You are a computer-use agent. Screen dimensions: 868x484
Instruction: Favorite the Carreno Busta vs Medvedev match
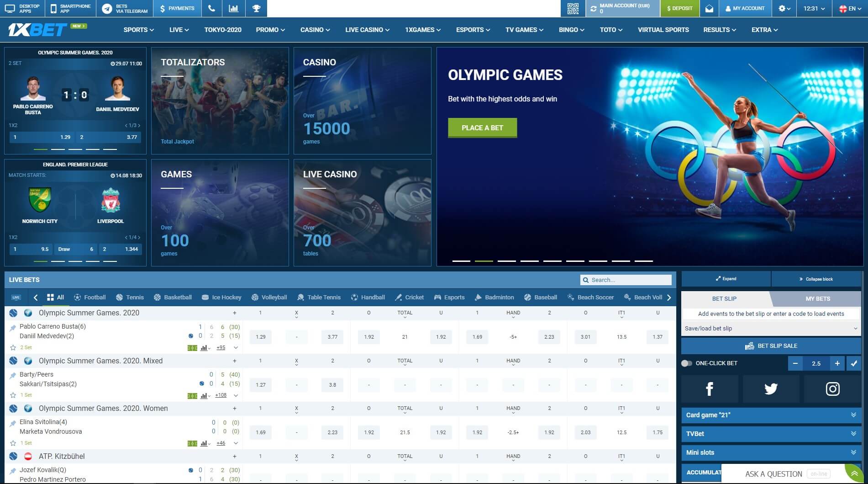[x=13, y=348]
